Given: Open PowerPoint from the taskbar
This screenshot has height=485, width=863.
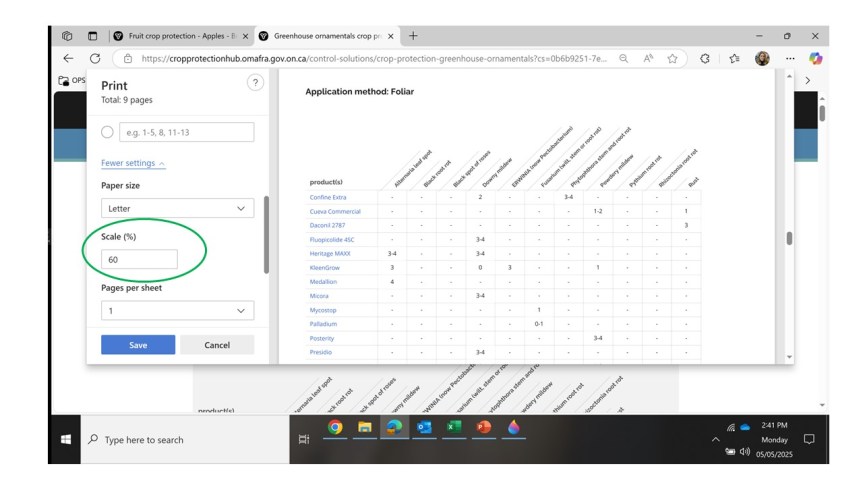Looking at the screenshot, I should coord(483,427).
